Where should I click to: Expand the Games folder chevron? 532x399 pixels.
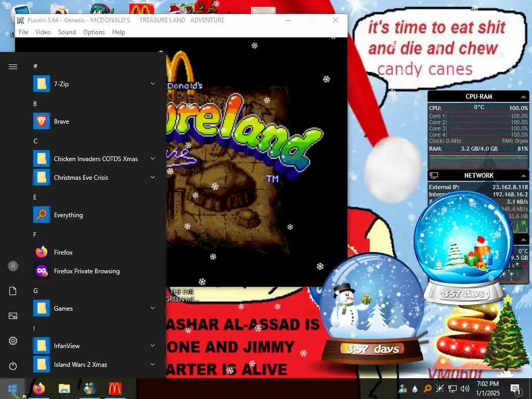pos(153,308)
